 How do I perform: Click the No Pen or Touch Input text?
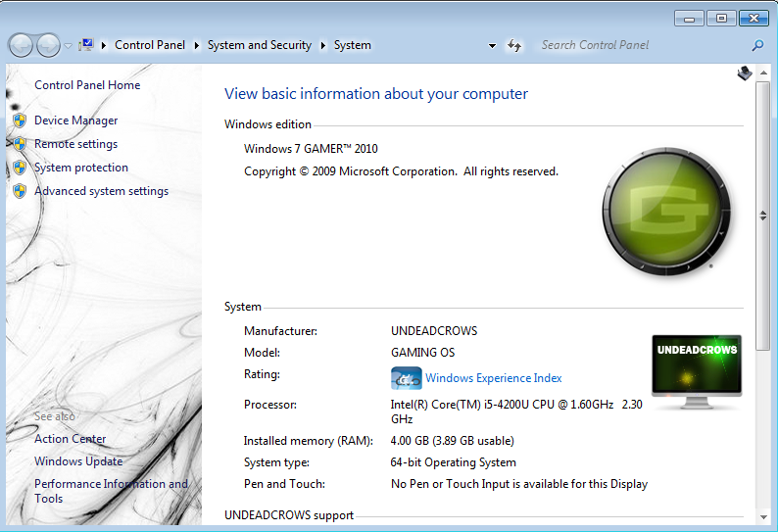point(519,484)
